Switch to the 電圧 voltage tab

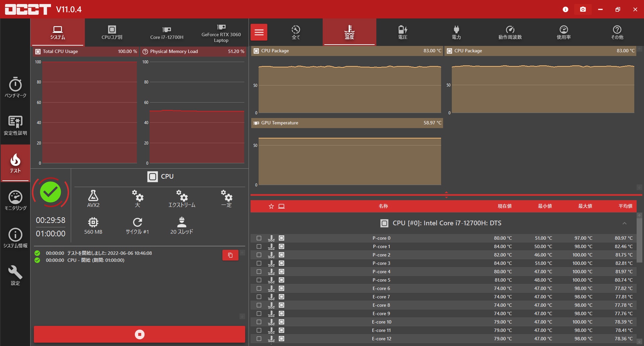tap(403, 32)
